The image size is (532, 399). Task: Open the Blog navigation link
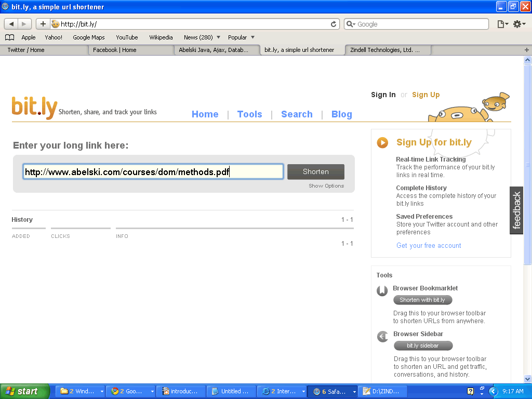click(342, 114)
